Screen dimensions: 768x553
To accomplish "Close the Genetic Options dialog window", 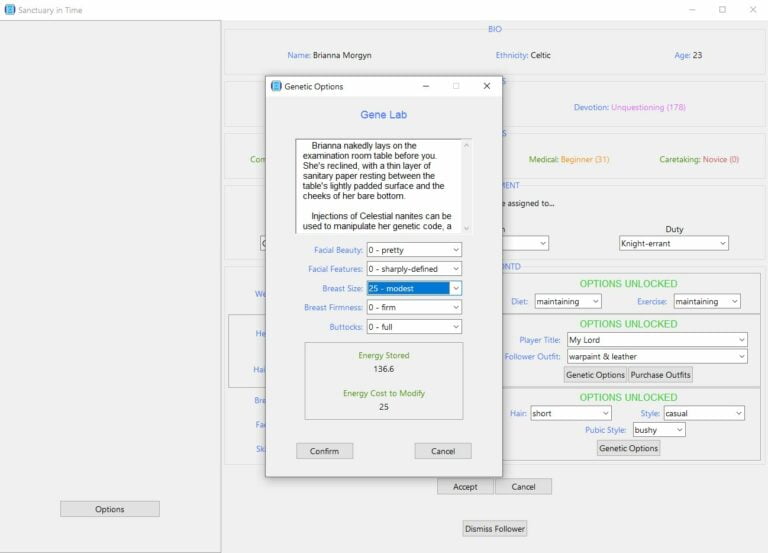I will pyautogui.click(x=487, y=86).
